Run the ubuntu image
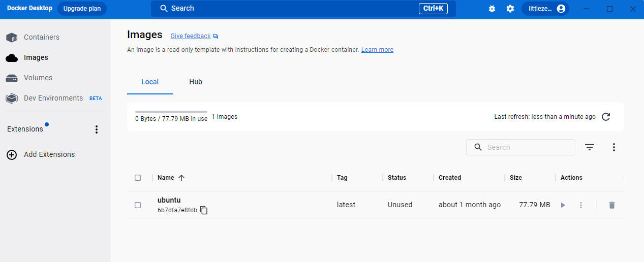 click(563, 205)
